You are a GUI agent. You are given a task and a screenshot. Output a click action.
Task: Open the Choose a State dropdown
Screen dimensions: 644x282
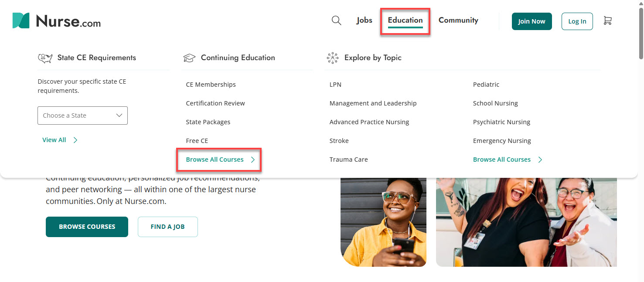coord(82,115)
